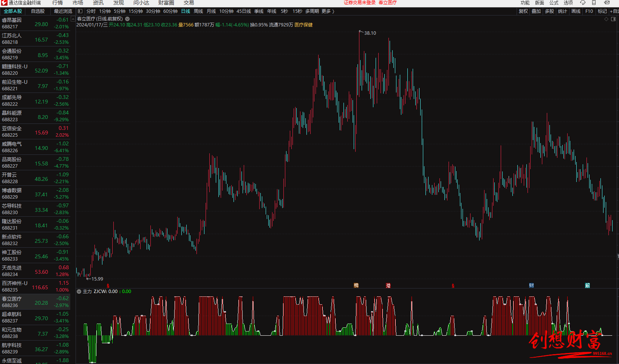Click the 38.10 high price label
This screenshot has width=619, height=364.
point(370,33)
